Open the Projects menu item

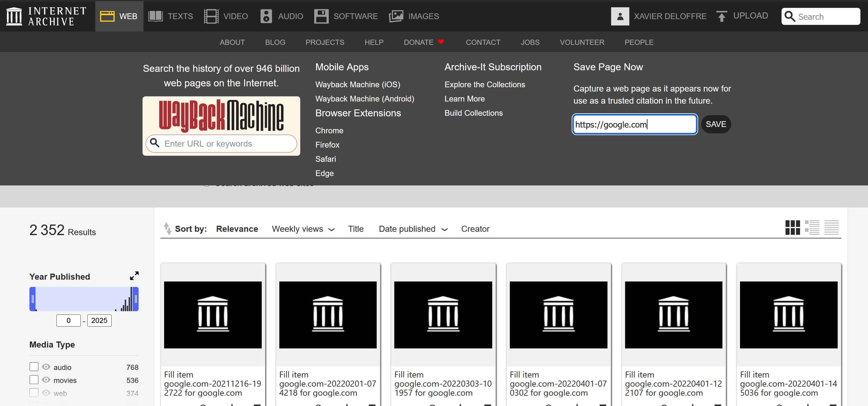(325, 42)
